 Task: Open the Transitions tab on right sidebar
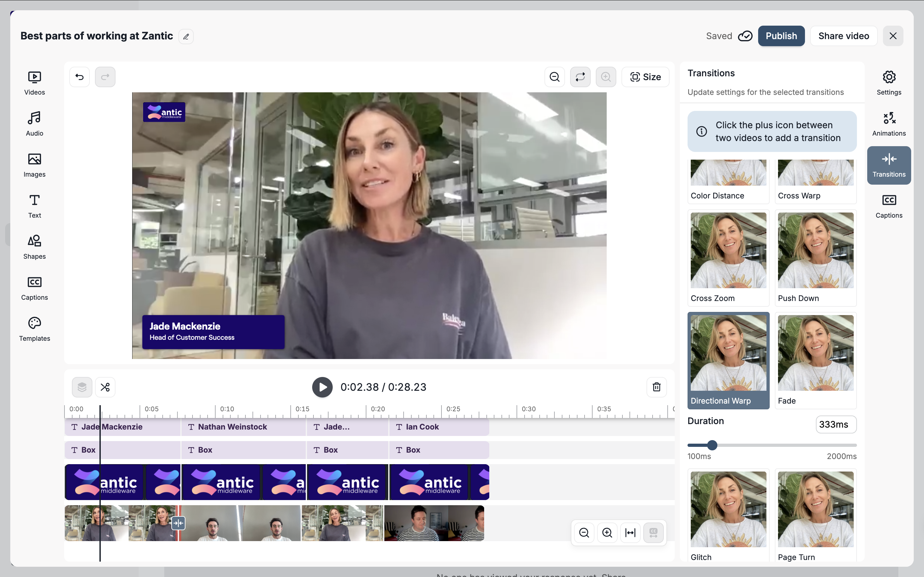click(888, 165)
